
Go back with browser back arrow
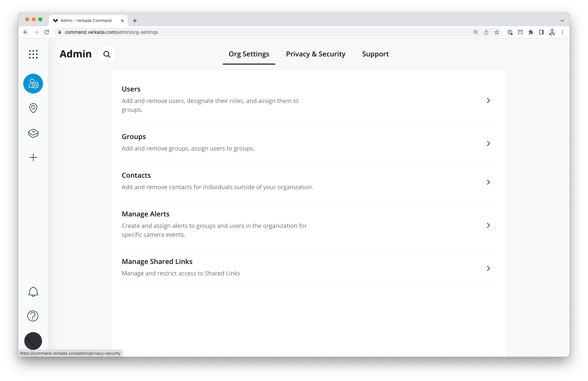coord(26,32)
